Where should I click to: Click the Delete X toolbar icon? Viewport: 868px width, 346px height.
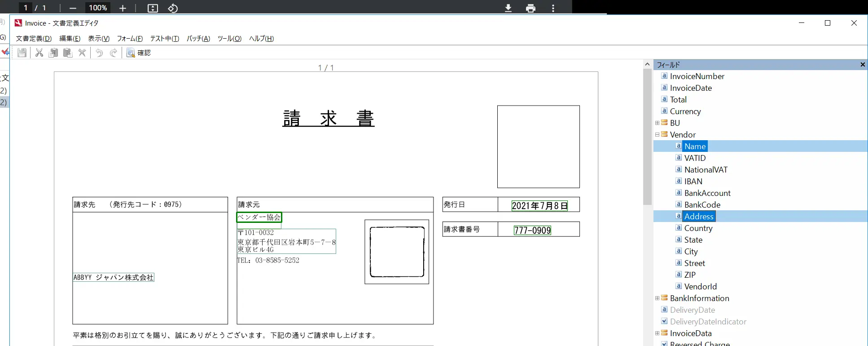pos(82,53)
